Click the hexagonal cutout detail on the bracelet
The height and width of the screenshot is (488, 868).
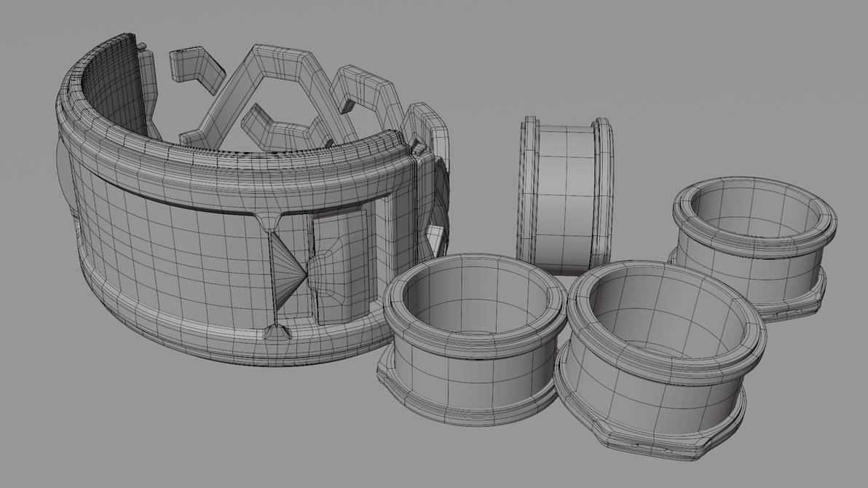(284, 95)
